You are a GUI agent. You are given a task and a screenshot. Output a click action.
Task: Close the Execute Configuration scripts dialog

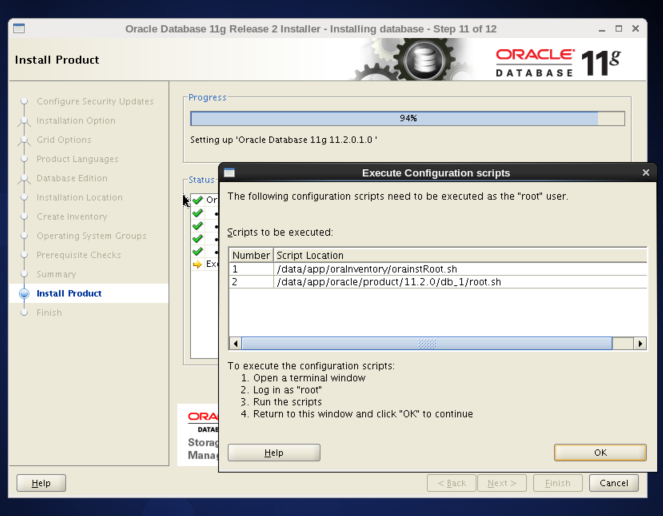click(646, 173)
